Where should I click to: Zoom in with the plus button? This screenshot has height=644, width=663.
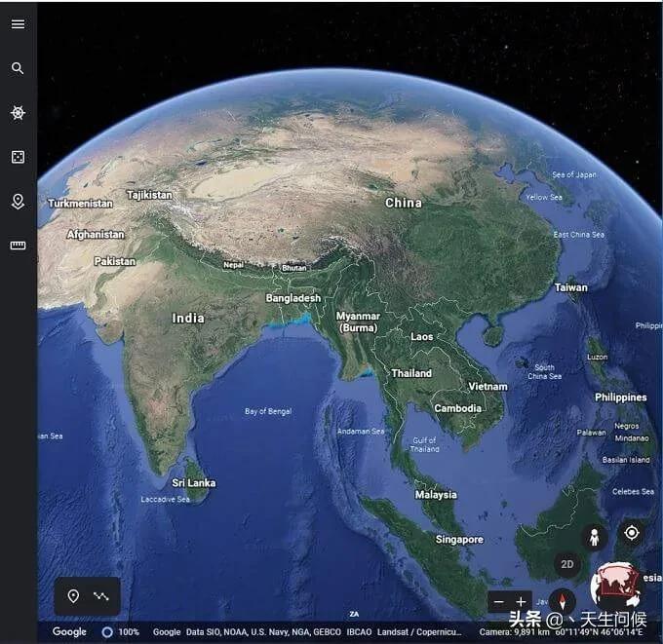521,602
